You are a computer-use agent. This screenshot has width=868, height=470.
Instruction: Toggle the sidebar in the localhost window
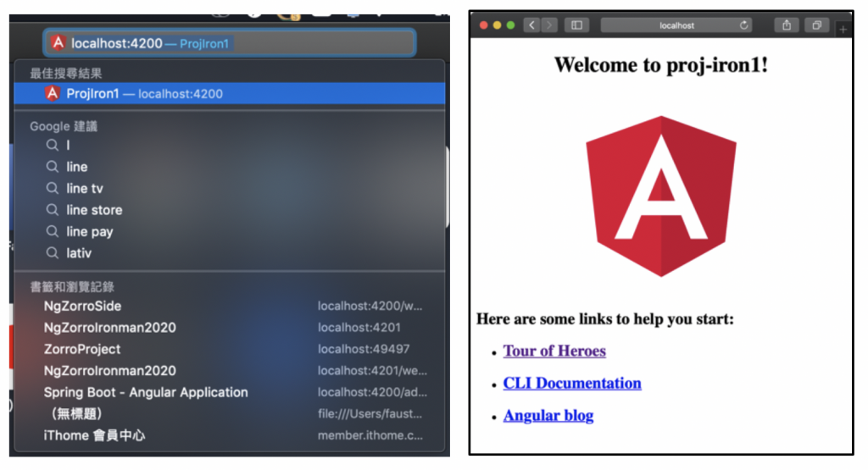click(576, 25)
